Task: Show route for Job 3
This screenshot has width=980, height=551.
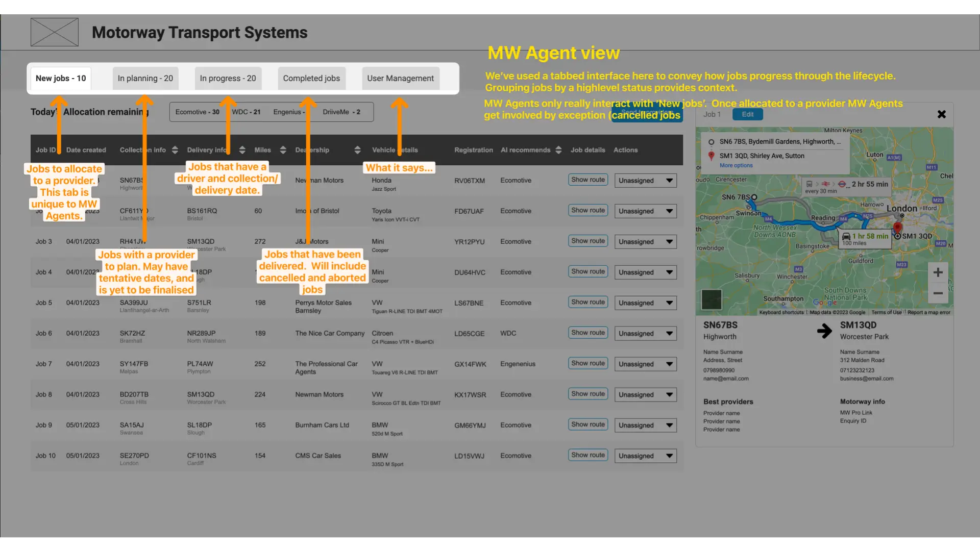Action: point(588,241)
